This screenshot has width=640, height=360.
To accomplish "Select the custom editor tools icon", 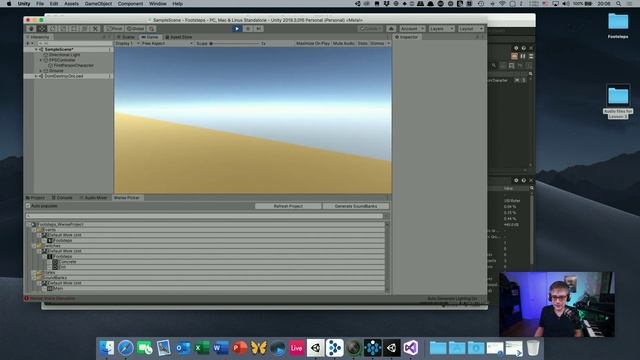I will pos(95,29).
